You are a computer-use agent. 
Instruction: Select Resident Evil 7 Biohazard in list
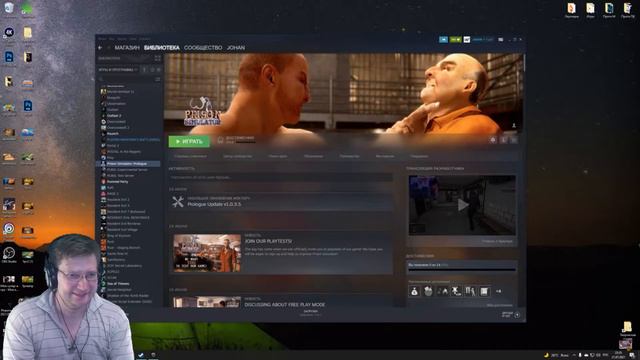coord(126,212)
